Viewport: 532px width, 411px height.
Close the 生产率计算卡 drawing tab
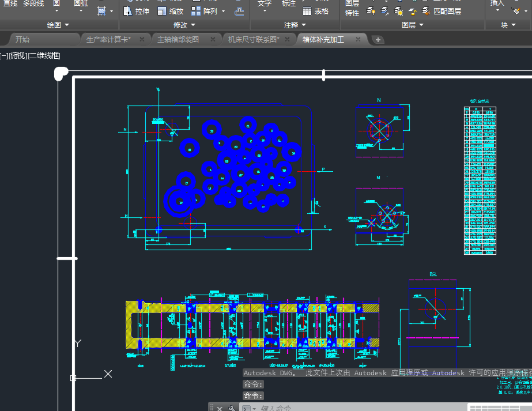pos(142,39)
